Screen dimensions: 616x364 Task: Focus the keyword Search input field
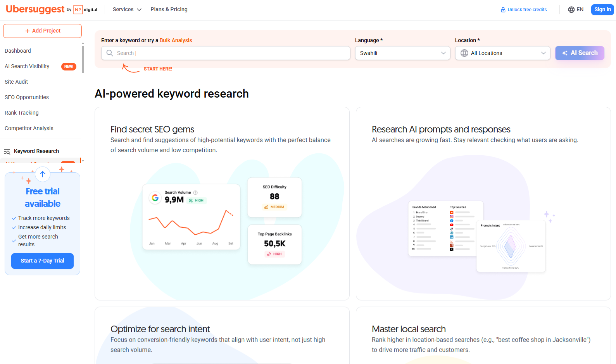pos(226,53)
